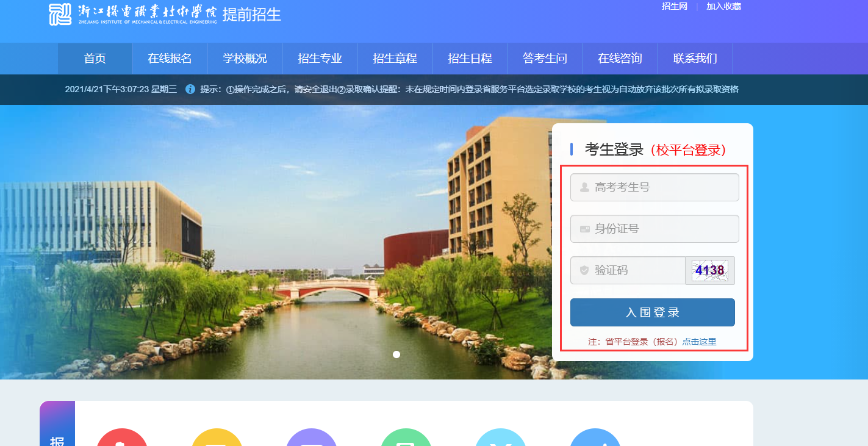
Task: Click the 招生网 link at top
Action: (x=675, y=6)
